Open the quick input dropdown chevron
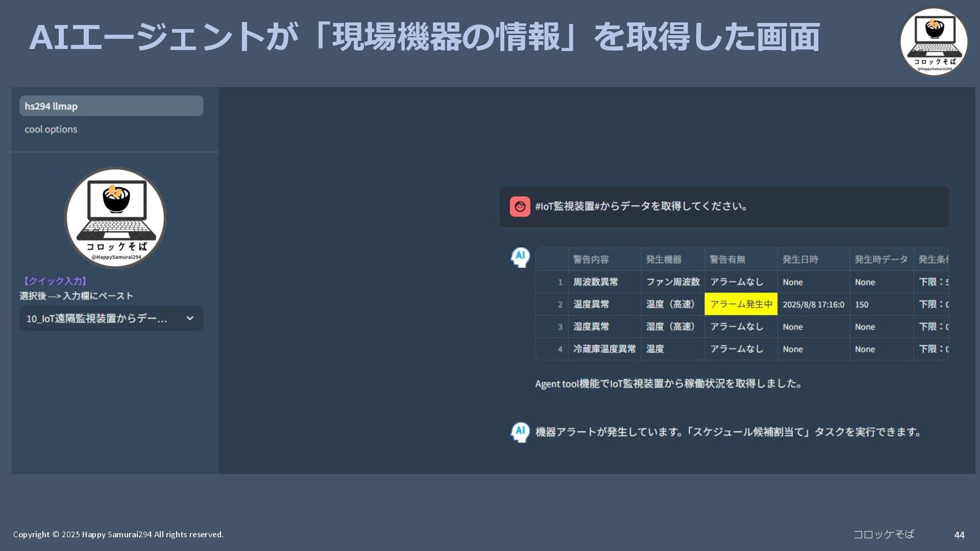Screen dimensions: 980x551 [x=190, y=318]
